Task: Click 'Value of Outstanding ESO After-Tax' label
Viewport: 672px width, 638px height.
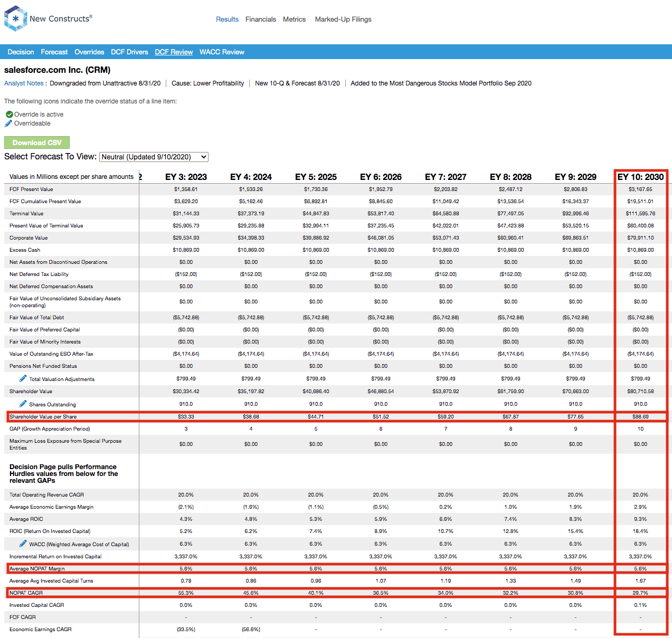Action: pyautogui.click(x=51, y=354)
